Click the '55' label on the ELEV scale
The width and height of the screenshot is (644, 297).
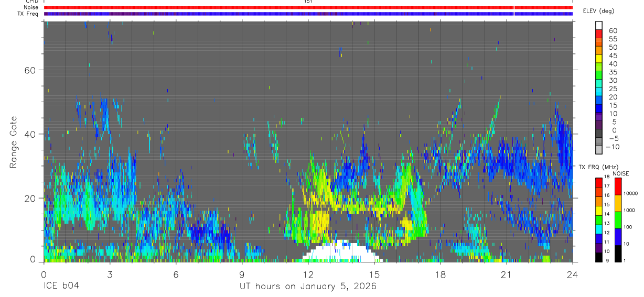(x=613, y=39)
